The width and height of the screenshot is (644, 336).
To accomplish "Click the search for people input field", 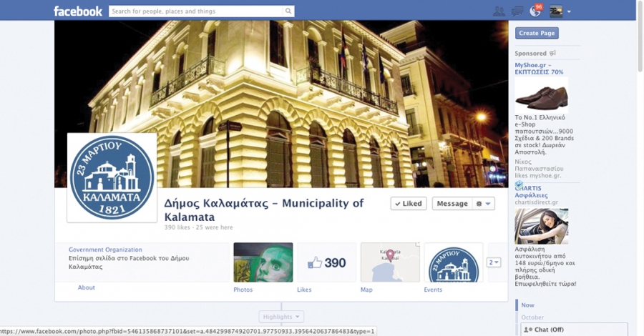I will point(196,11).
